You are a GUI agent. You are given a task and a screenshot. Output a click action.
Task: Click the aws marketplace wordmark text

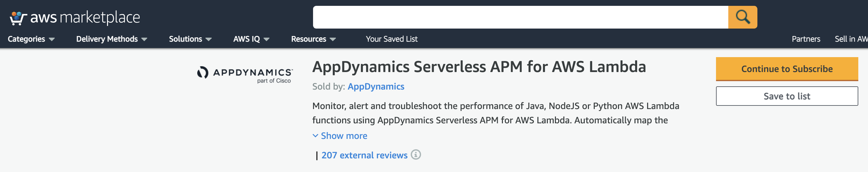tap(85, 18)
